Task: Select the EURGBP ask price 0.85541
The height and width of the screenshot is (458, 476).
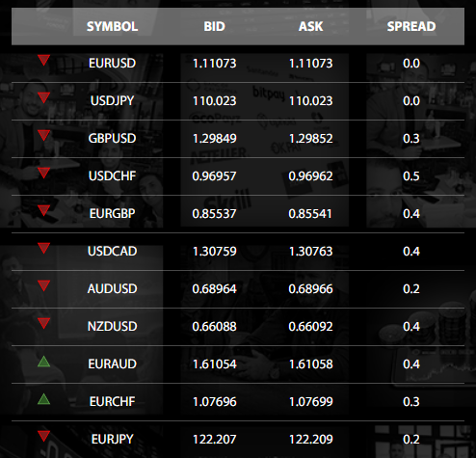Action: (310, 214)
